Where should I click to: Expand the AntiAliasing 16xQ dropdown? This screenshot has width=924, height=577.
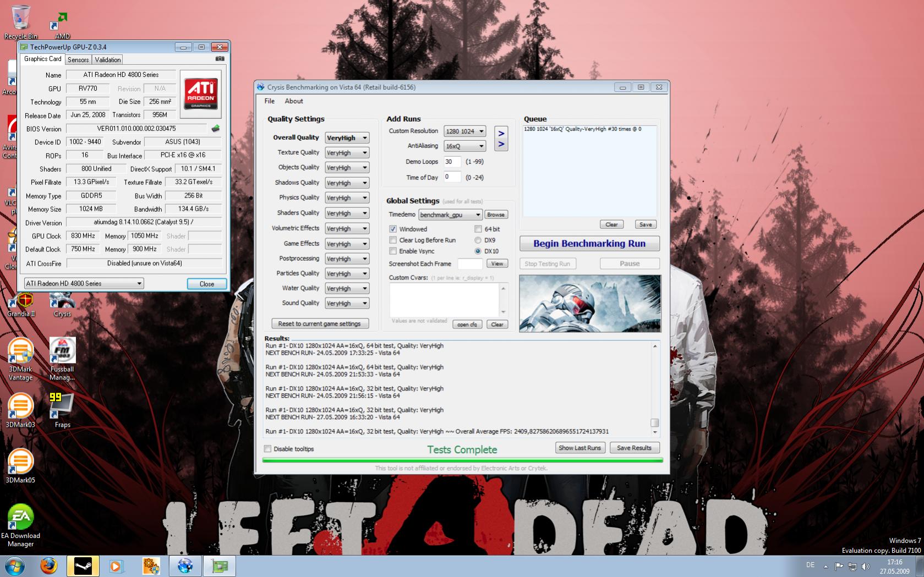(x=464, y=146)
